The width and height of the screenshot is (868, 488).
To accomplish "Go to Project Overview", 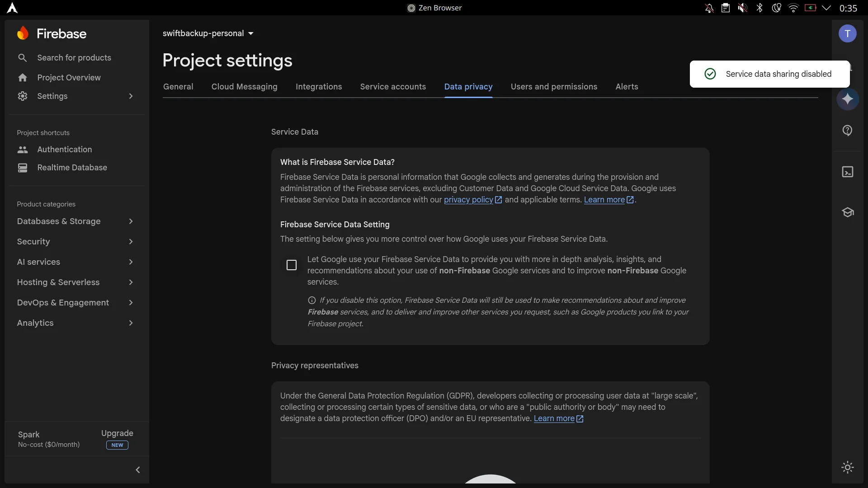I will click(x=69, y=78).
